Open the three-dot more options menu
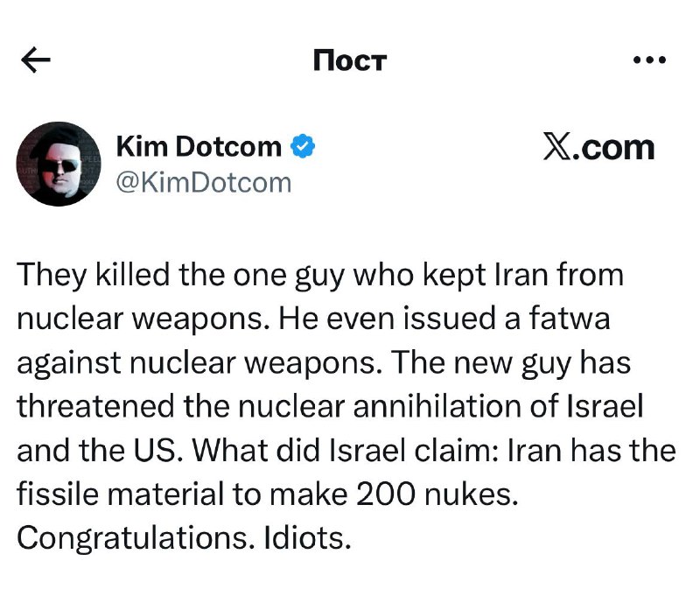The height and width of the screenshot is (603, 700). pyautogui.click(x=649, y=60)
